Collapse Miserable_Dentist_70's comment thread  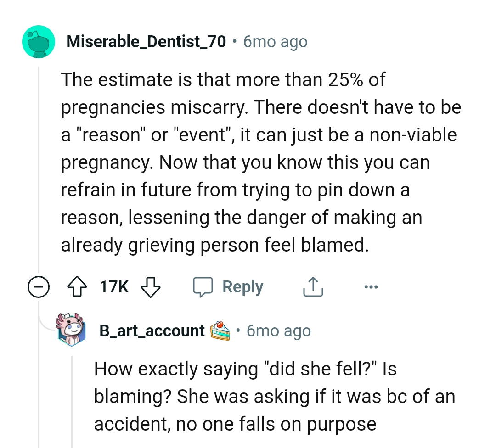point(39,286)
